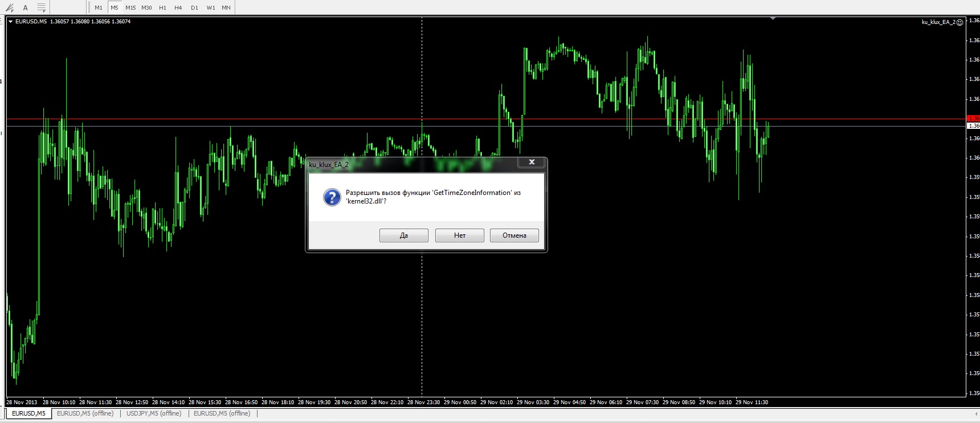The height and width of the screenshot is (423, 980).
Task: Click the 'GetTimeZoneInformation' dialog message text
Action: click(x=433, y=197)
